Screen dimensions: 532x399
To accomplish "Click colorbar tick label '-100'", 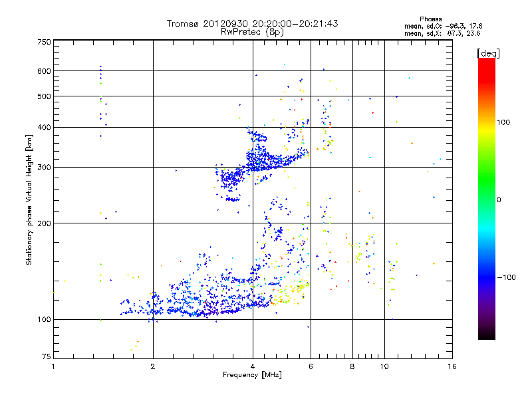I will coord(506,277).
